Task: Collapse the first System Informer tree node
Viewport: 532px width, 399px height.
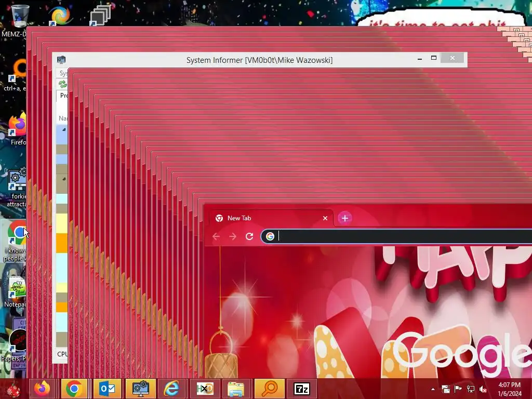Action: (x=64, y=129)
